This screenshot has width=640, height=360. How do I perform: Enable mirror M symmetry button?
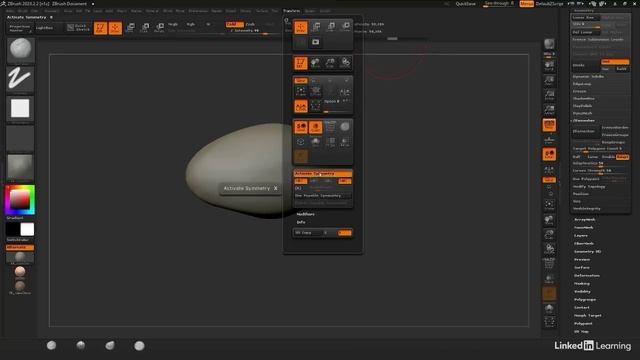[345, 181]
